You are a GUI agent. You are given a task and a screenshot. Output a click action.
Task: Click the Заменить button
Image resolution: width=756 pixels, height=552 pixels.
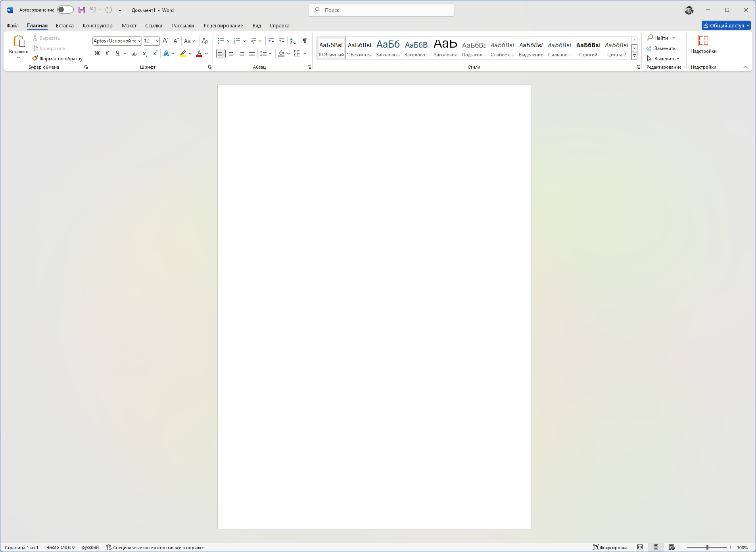pos(661,48)
